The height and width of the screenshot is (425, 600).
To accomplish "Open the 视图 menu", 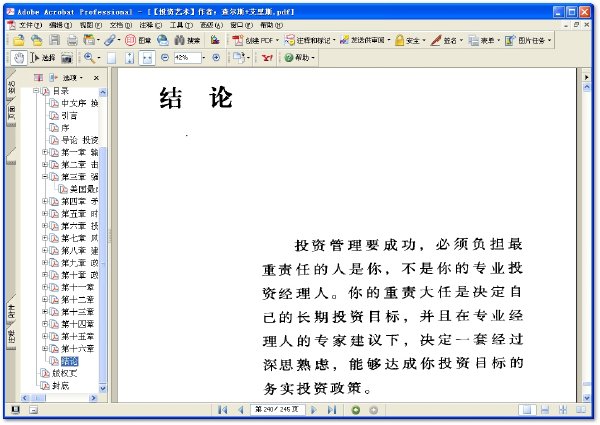I will click(91, 25).
